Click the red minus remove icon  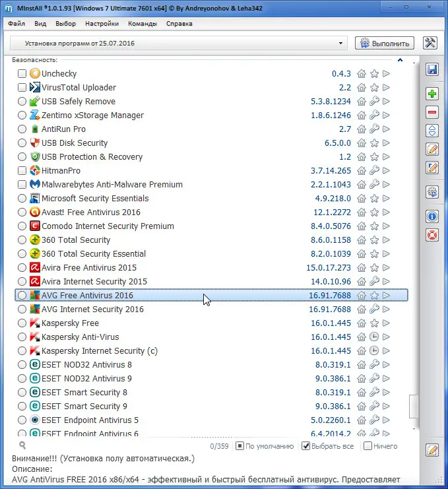pos(432,112)
